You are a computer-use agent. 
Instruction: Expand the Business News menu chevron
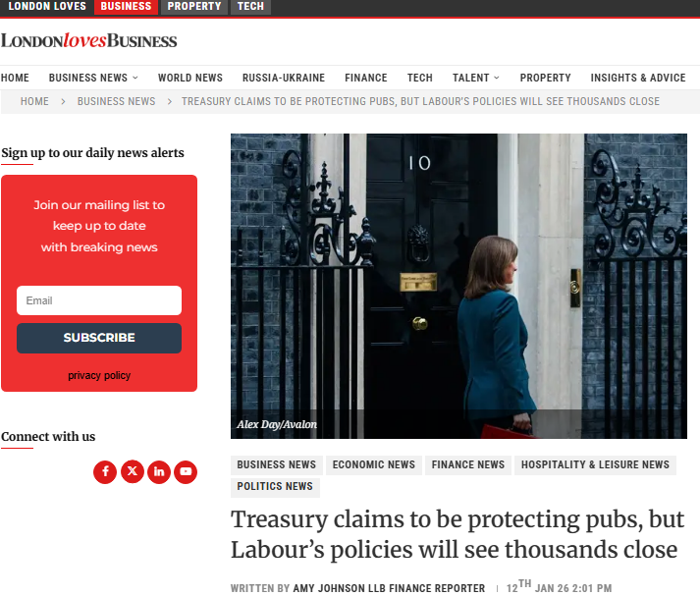(135, 78)
